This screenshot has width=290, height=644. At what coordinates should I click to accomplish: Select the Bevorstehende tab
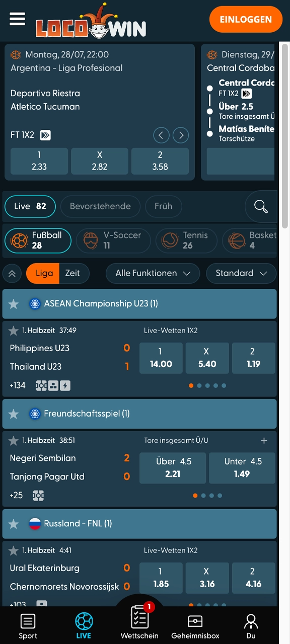pos(100,206)
